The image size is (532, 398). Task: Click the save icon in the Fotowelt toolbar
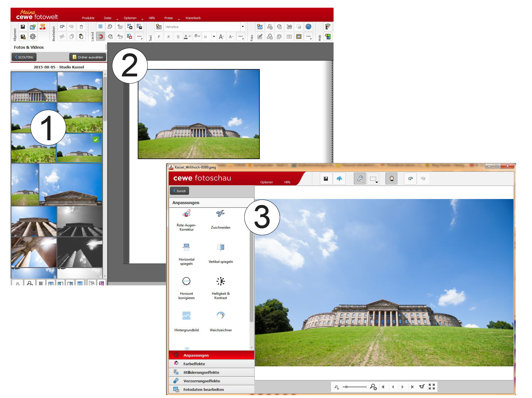[x=23, y=27]
